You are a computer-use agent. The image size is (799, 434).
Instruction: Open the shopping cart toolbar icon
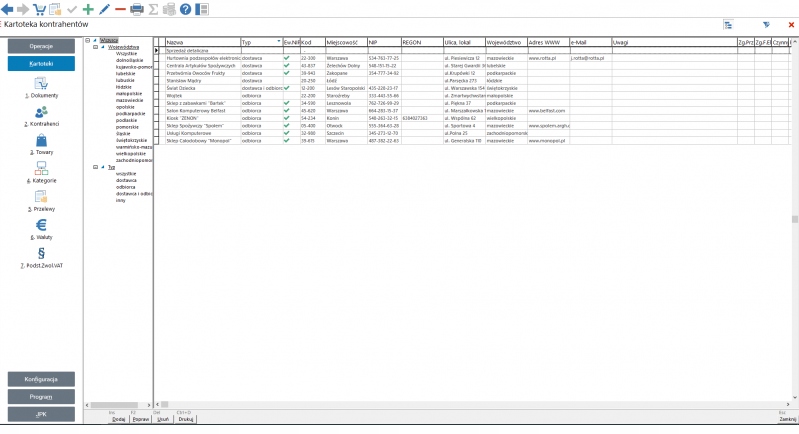(39, 9)
